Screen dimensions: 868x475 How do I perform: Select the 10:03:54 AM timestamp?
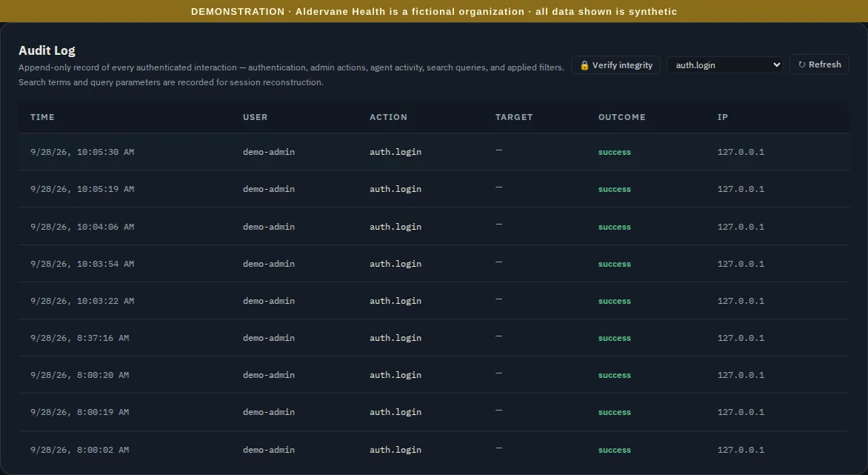pos(82,264)
